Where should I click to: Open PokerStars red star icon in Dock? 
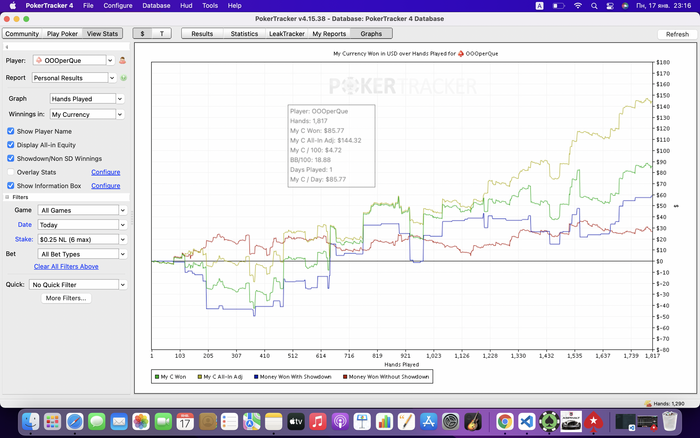pos(593,421)
